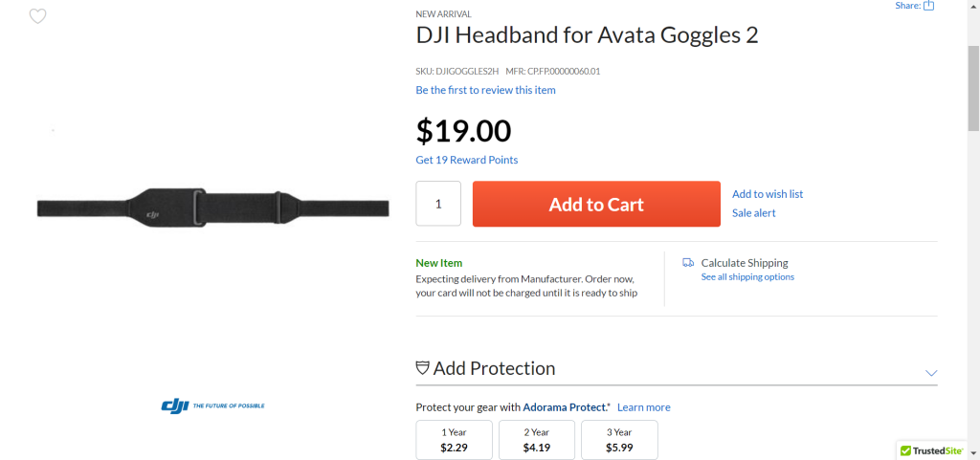Image resolution: width=980 pixels, height=460 pixels.
Task: Click Learn more about Adorama Protect
Action: coord(643,407)
